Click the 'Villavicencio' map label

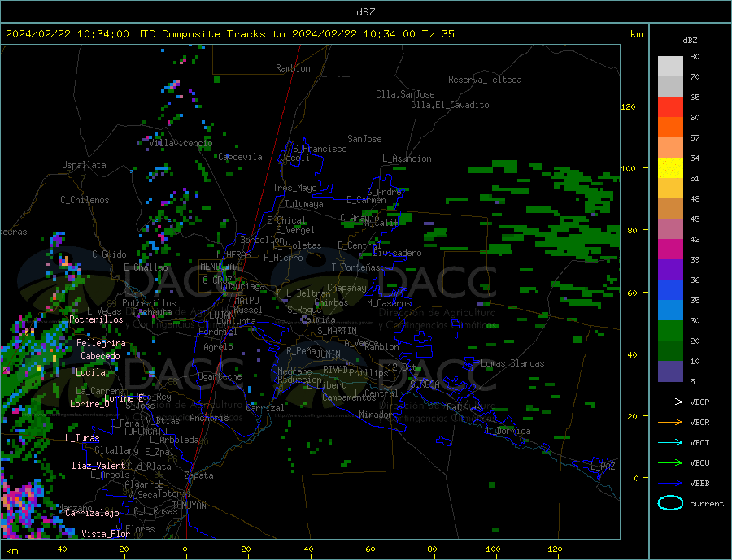click(x=181, y=143)
